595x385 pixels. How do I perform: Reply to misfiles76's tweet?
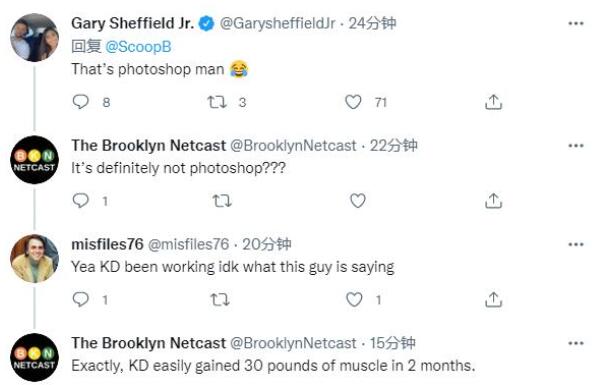tap(80, 299)
